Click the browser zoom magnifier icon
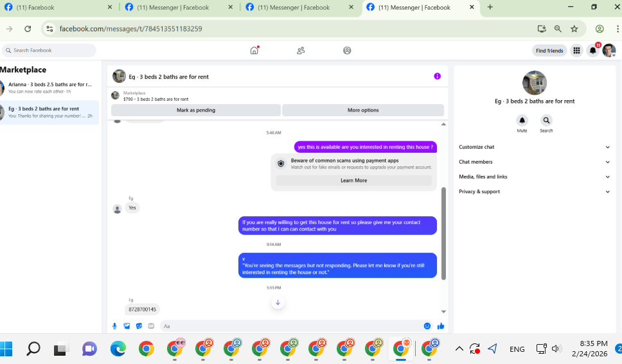Screen dimensions: 622x364 tap(558, 28)
